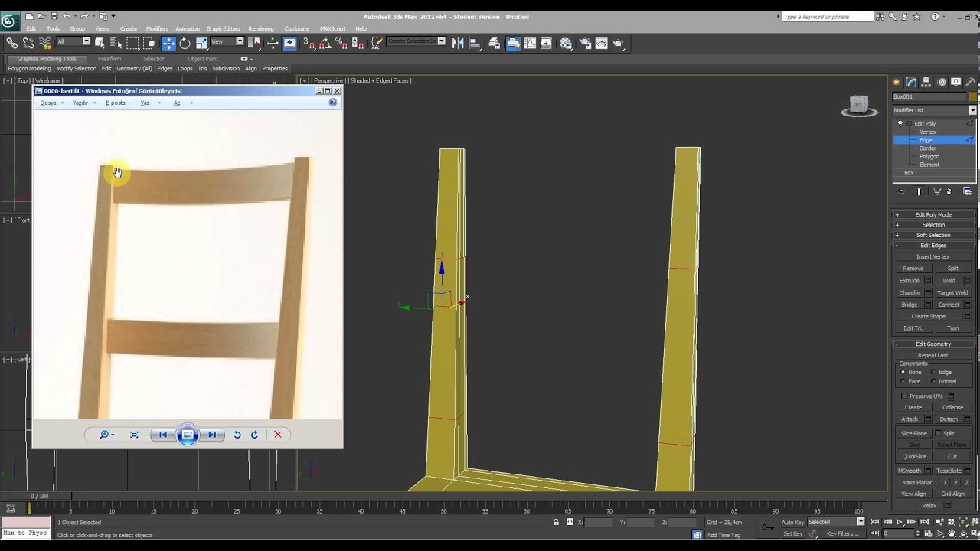
Task: Open the Rendering menu
Action: pos(261,28)
